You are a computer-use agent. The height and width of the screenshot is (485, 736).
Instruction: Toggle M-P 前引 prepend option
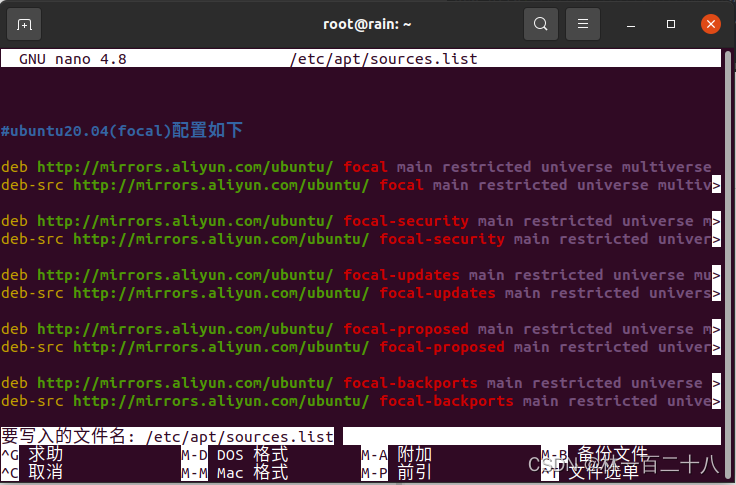click(397, 472)
